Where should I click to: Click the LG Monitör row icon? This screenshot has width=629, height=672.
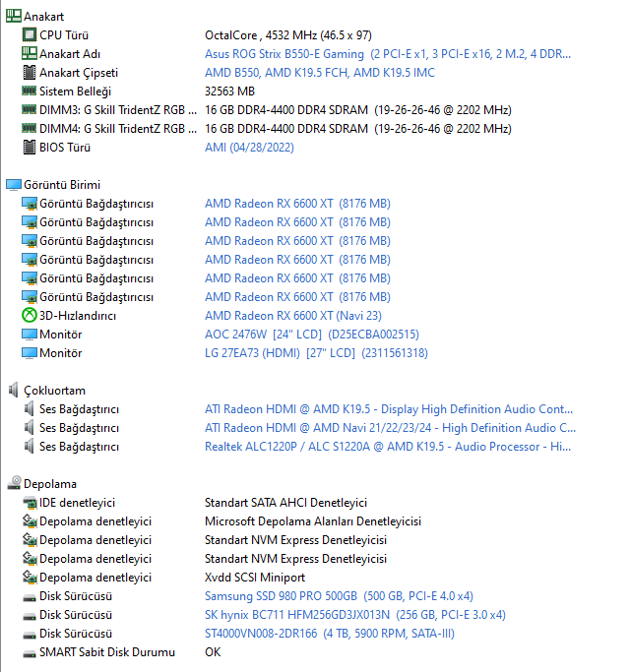pos(30,352)
